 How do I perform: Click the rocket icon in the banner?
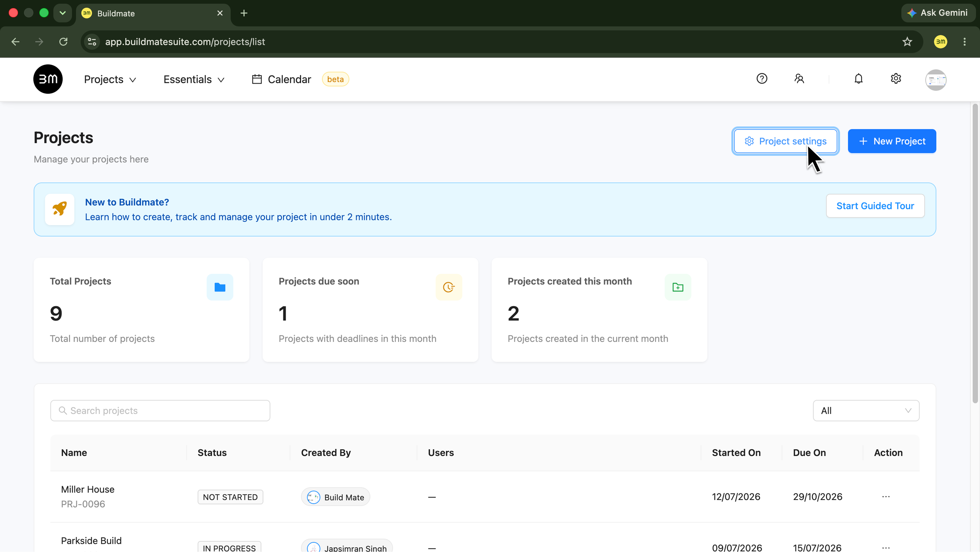coord(60,209)
